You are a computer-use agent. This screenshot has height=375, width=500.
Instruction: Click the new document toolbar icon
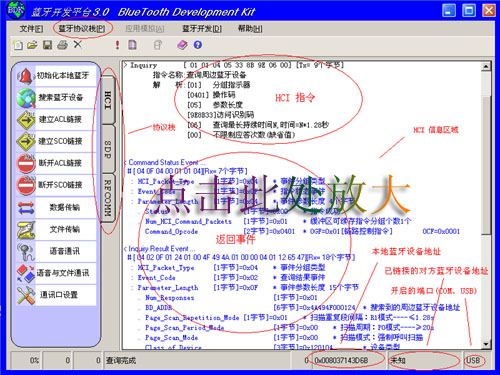point(18,45)
